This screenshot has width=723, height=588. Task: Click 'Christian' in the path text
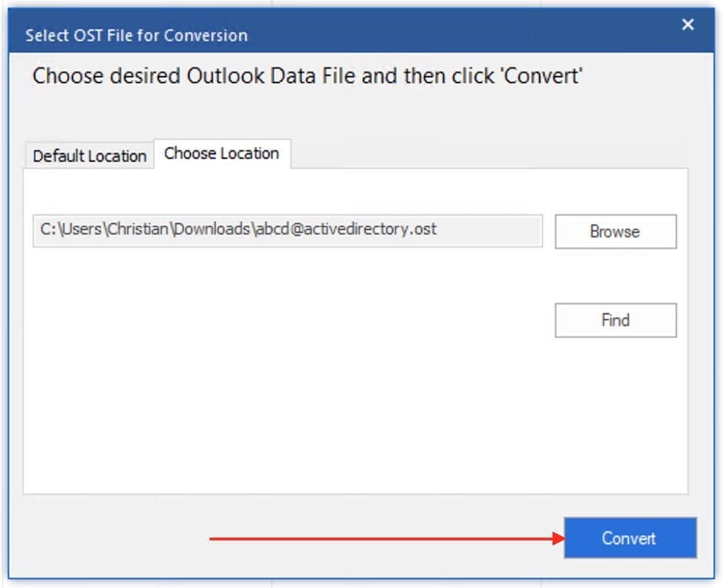[139, 229]
